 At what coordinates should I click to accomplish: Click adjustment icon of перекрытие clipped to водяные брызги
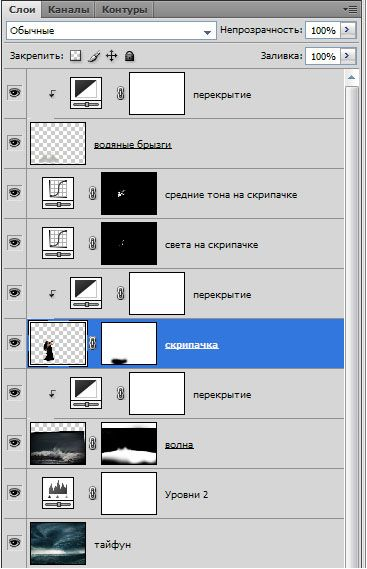click(86, 93)
